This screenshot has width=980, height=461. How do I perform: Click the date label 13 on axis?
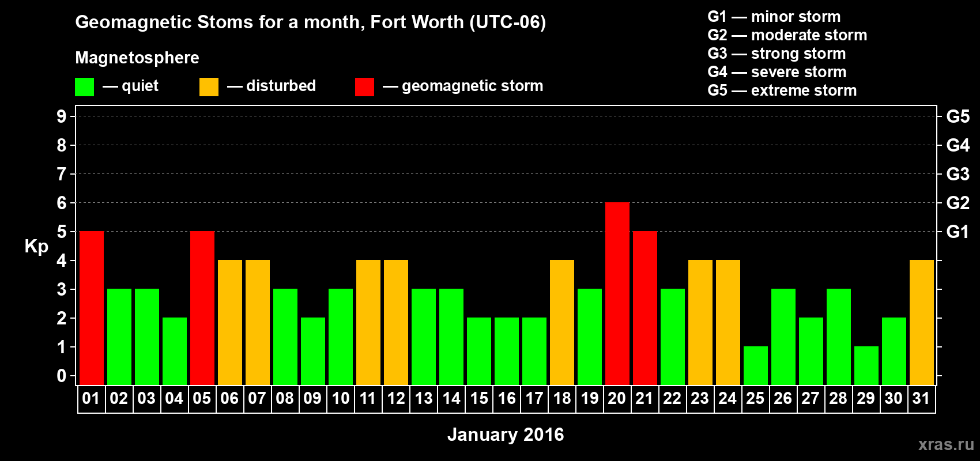[x=424, y=399]
